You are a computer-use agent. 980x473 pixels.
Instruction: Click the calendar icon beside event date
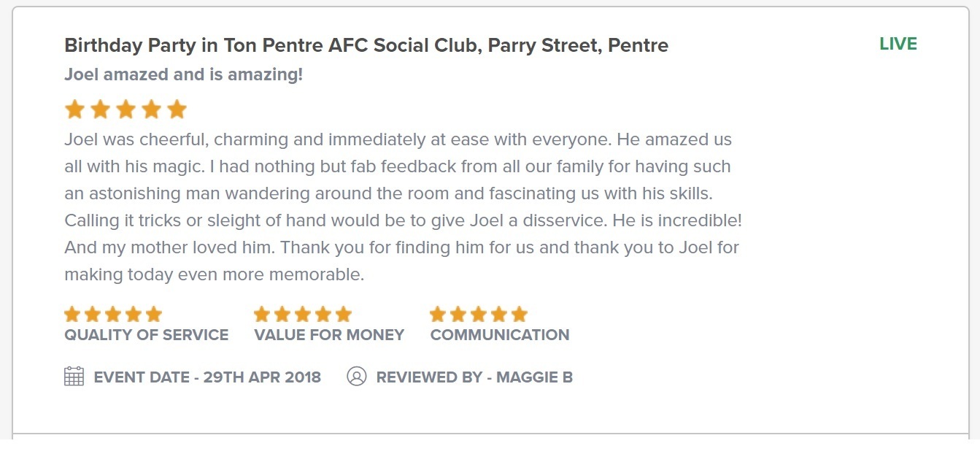[74, 377]
